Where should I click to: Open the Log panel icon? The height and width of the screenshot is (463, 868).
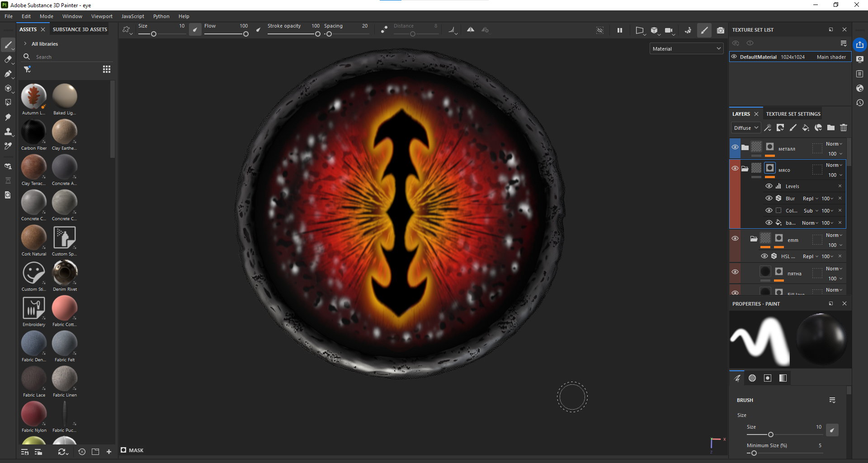coord(860,74)
